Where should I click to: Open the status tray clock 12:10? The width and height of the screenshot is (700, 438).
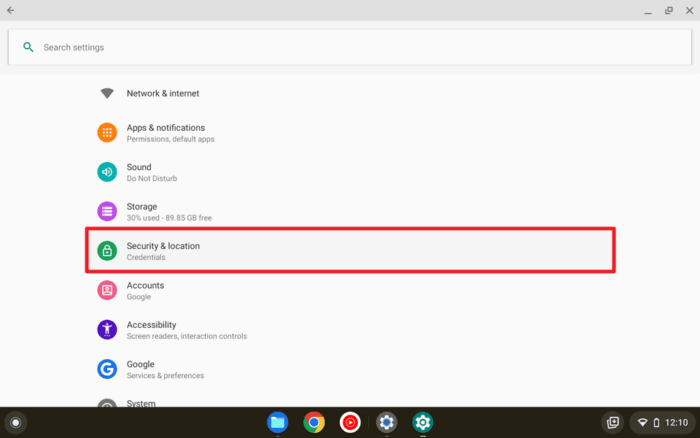(x=676, y=422)
